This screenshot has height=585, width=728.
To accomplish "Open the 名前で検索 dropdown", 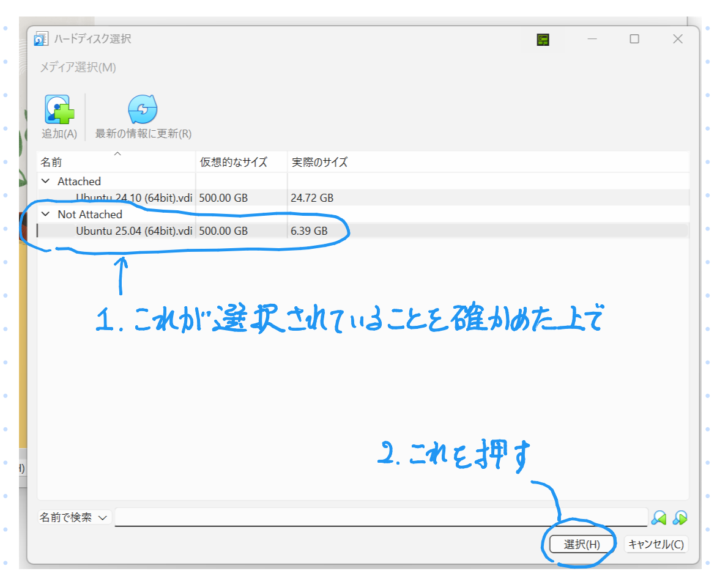I will pos(74,518).
